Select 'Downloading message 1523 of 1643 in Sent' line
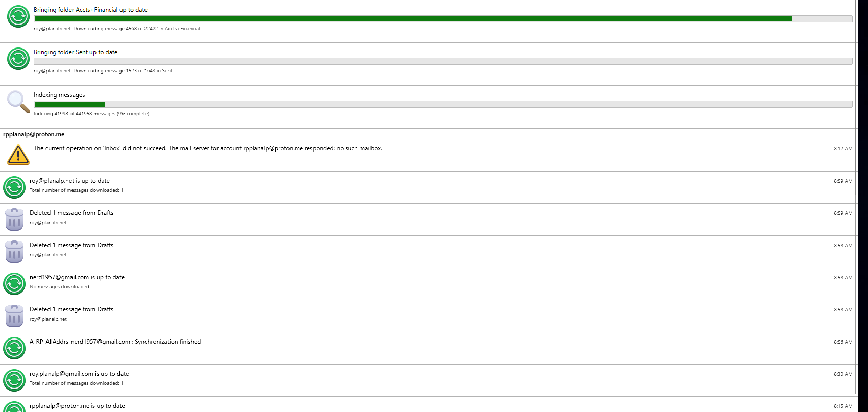The width and height of the screenshot is (868, 412). (105, 71)
